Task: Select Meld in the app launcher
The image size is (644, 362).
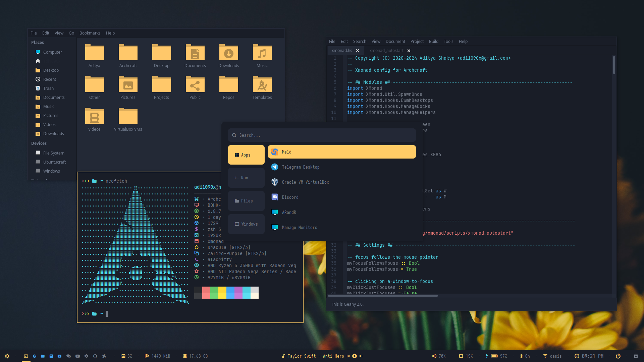Action: tap(341, 152)
